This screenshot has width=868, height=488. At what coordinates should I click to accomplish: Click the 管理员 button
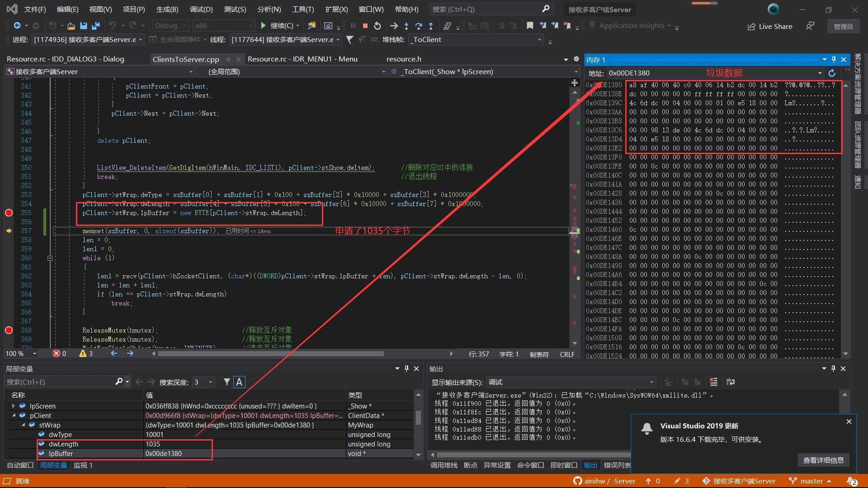(x=843, y=26)
